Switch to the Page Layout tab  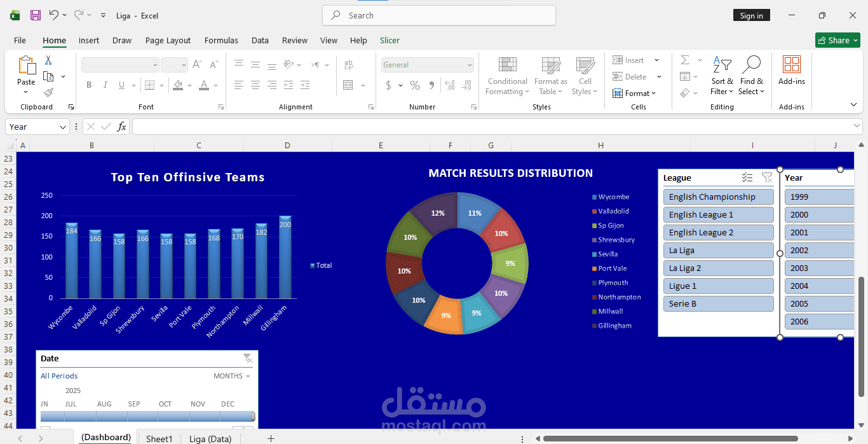168,40
